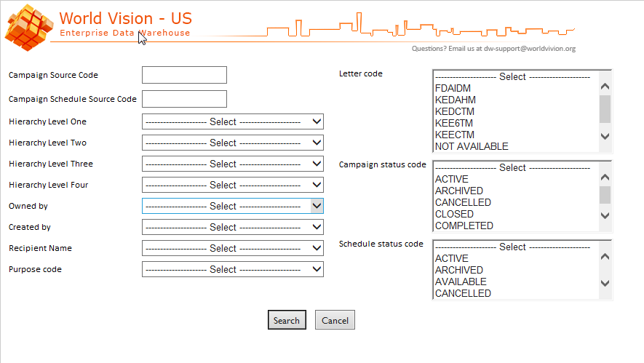This screenshot has width=644, height=363.
Task: Open the Purpose code dropdown
Action: [233, 269]
